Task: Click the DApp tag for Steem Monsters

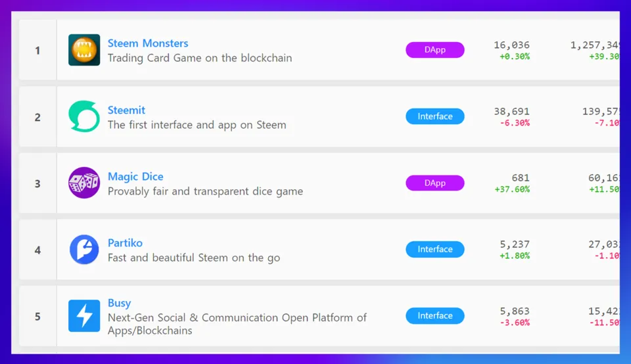Action: tap(435, 50)
